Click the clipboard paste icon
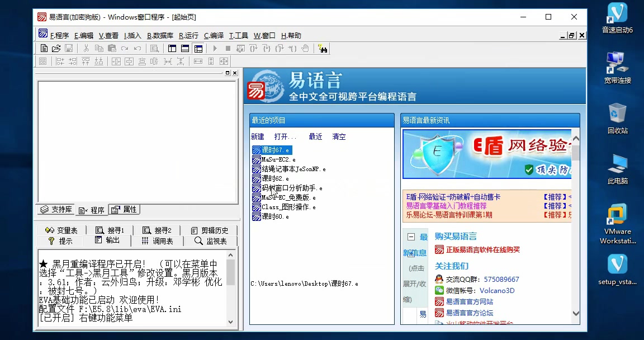This screenshot has width=644, height=340. coord(112,49)
